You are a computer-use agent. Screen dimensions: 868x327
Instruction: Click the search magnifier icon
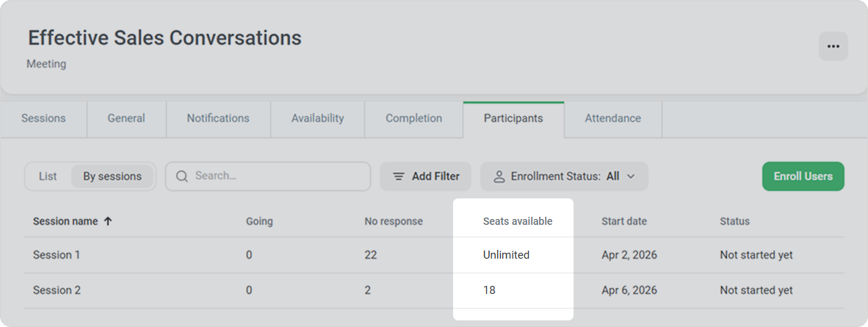(181, 176)
